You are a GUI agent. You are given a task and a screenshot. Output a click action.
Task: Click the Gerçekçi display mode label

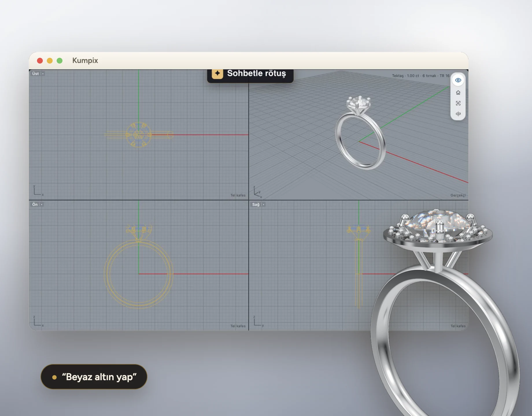tap(458, 195)
